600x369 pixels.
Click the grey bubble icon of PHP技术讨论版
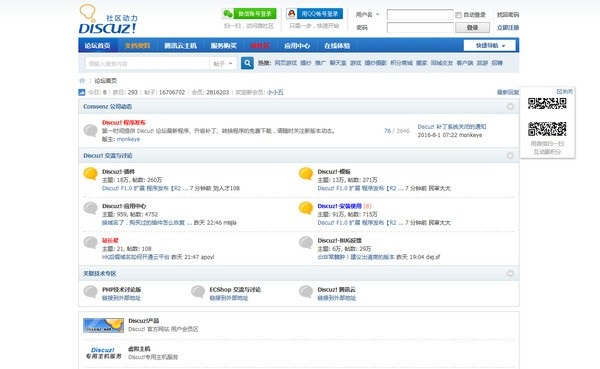(91, 292)
